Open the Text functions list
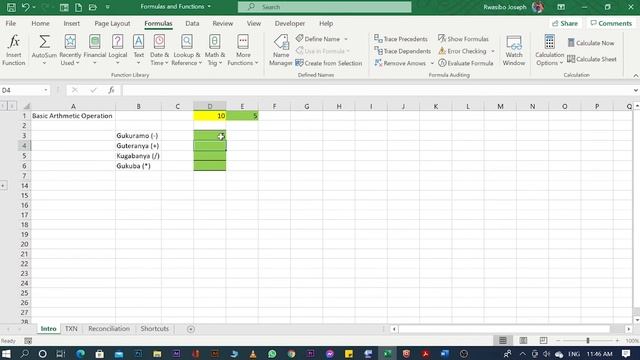Image resolution: width=640 pixels, height=360 pixels. [138, 50]
